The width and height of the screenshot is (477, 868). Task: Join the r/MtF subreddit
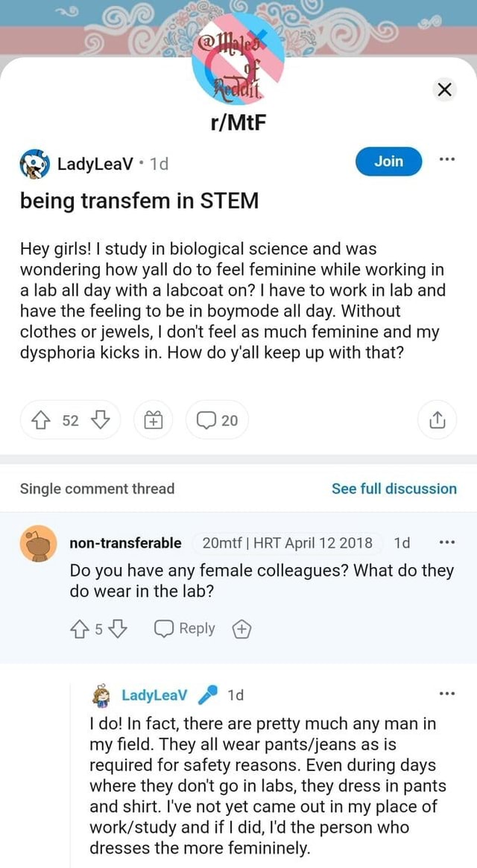(388, 161)
